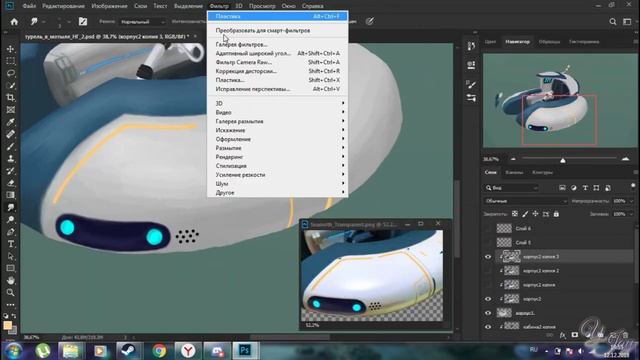Select the Clone Stamp tool
Viewport: 640px width, 360px height.
pyautogui.click(x=11, y=159)
